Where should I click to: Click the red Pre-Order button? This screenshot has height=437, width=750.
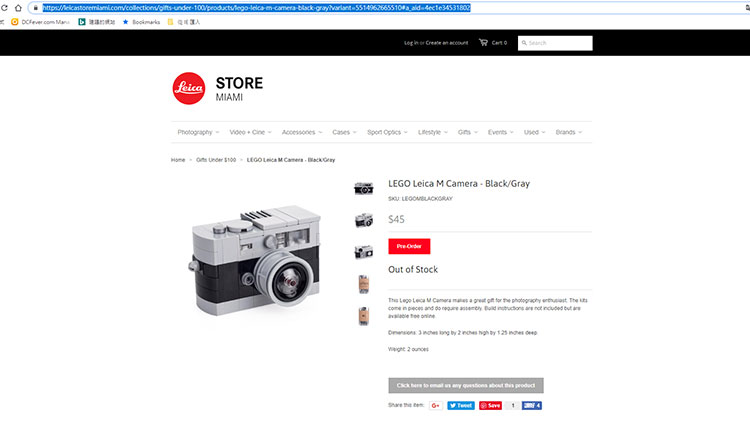tap(409, 246)
